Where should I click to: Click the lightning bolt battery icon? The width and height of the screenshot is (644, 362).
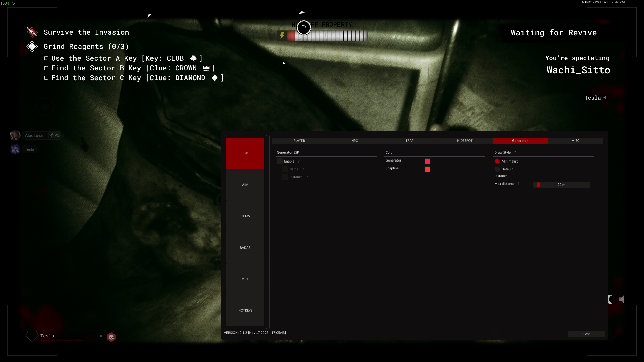pyautogui.click(x=282, y=35)
